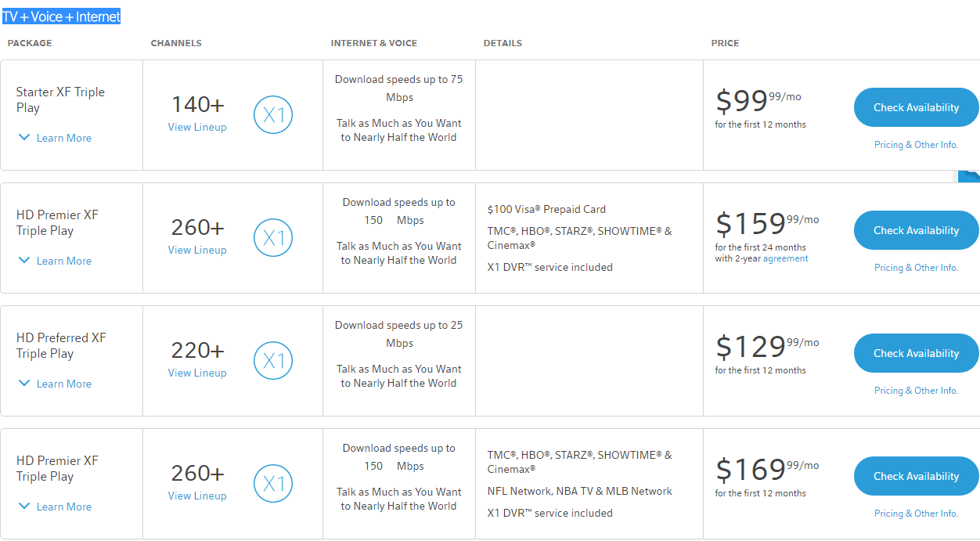This screenshot has height=541, width=980.
Task: Check Availability for the $129.99 HD Preferred package
Action: pyautogui.click(x=916, y=353)
